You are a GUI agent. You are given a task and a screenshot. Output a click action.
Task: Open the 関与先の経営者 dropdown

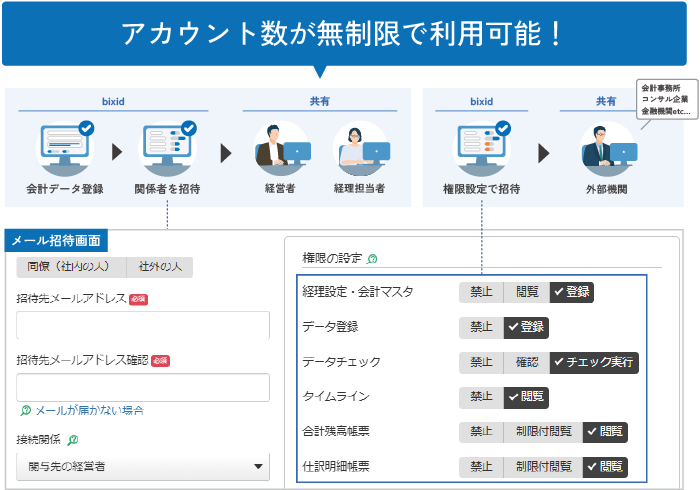click(143, 467)
